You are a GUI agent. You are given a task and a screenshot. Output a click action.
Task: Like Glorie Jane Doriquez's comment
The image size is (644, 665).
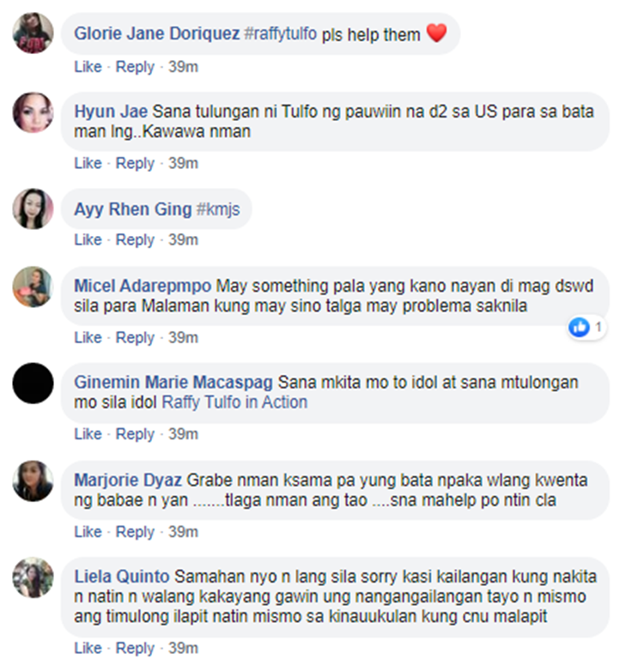pyautogui.click(x=88, y=67)
